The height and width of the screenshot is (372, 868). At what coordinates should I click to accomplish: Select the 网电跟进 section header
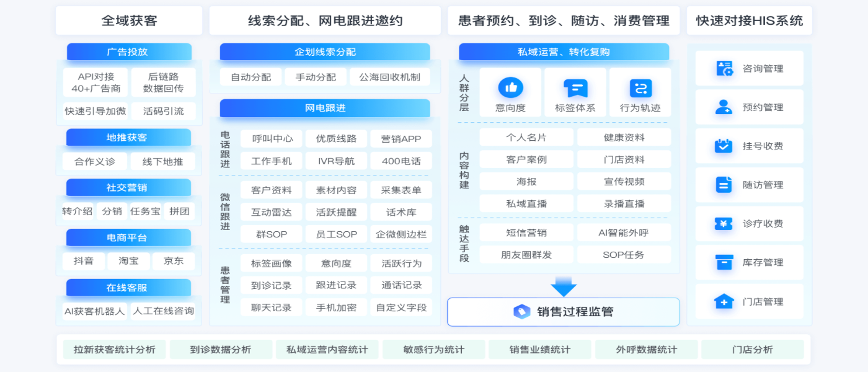pyautogui.click(x=325, y=108)
